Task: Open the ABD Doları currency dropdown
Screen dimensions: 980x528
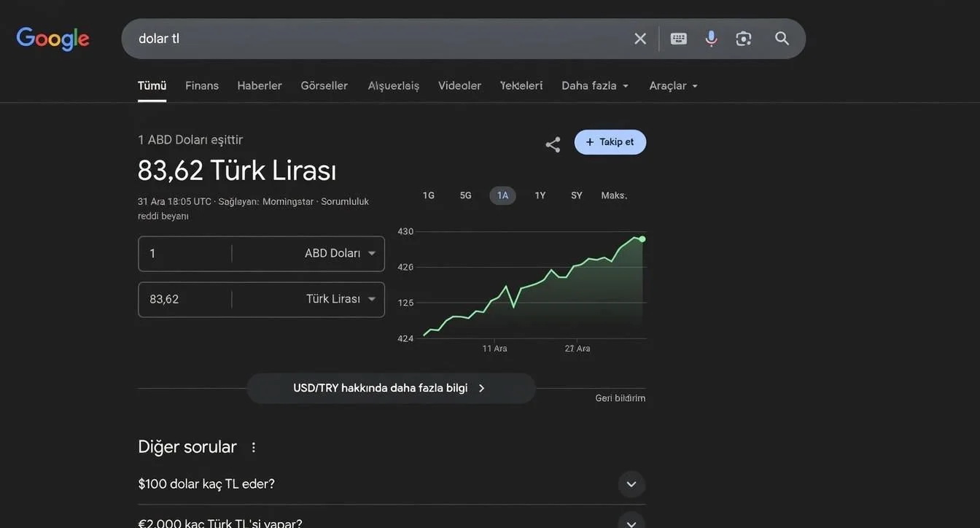Action: click(x=340, y=254)
